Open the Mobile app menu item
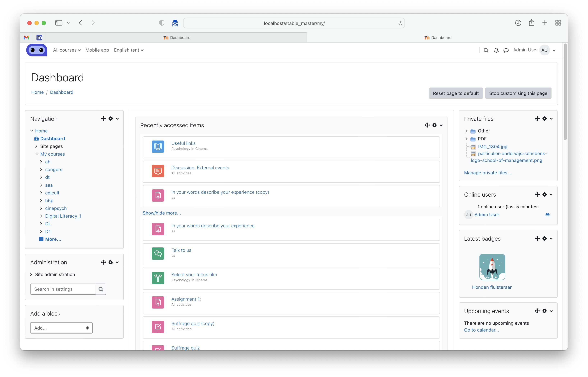The height and width of the screenshot is (377, 588). click(97, 50)
